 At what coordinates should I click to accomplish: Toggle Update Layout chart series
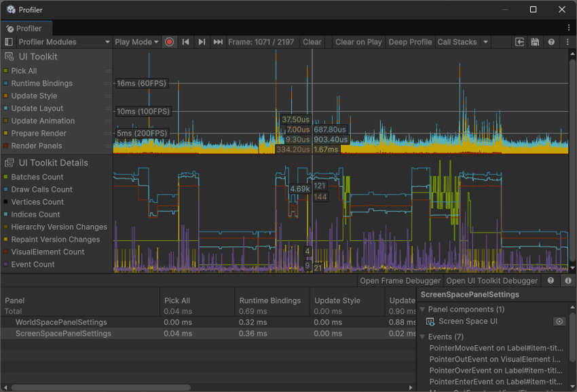point(5,108)
